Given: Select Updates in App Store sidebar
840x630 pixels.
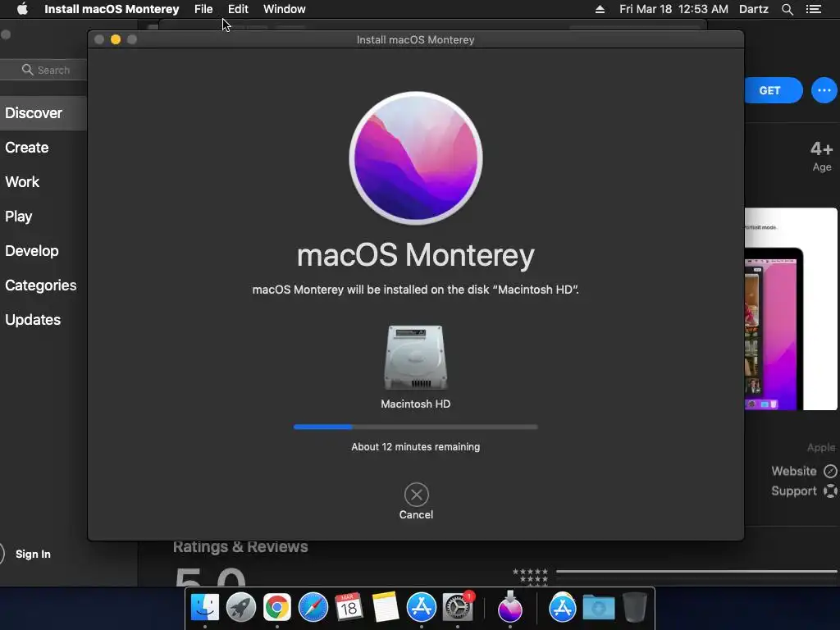Looking at the screenshot, I should click(33, 320).
